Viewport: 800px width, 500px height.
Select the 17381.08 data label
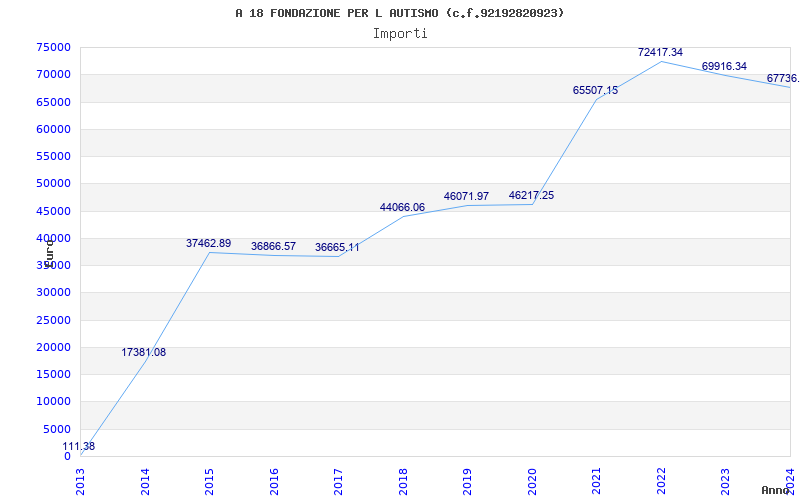pos(143,353)
